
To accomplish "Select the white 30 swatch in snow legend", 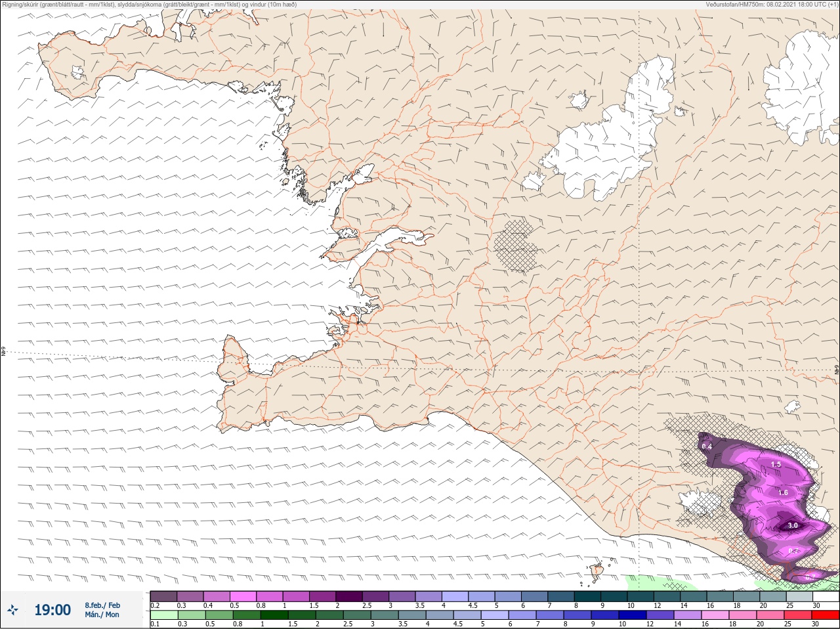I will click(825, 596).
